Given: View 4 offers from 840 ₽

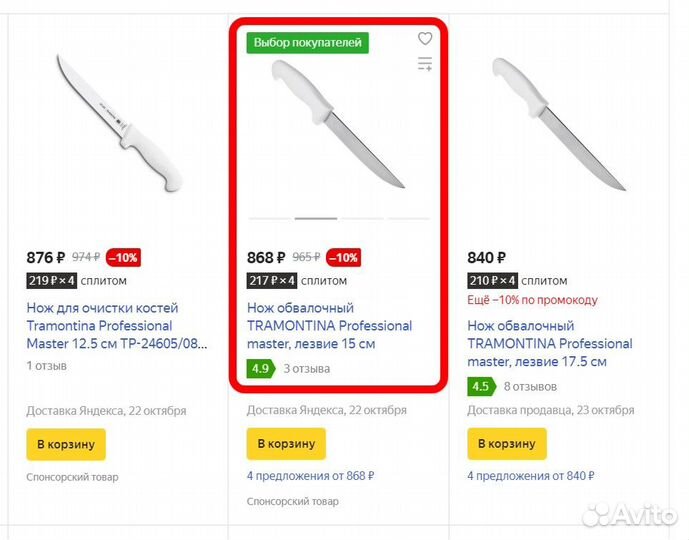Looking at the screenshot, I should (531, 476).
